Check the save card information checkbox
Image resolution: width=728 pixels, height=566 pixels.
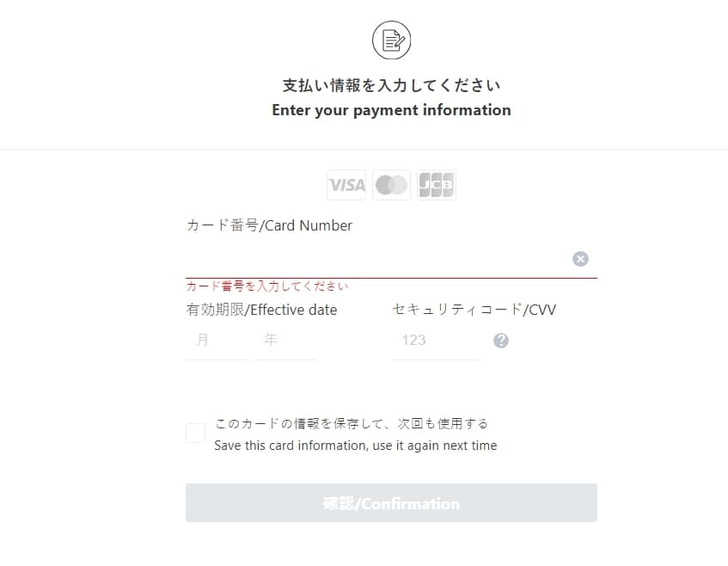pos(195,433)
